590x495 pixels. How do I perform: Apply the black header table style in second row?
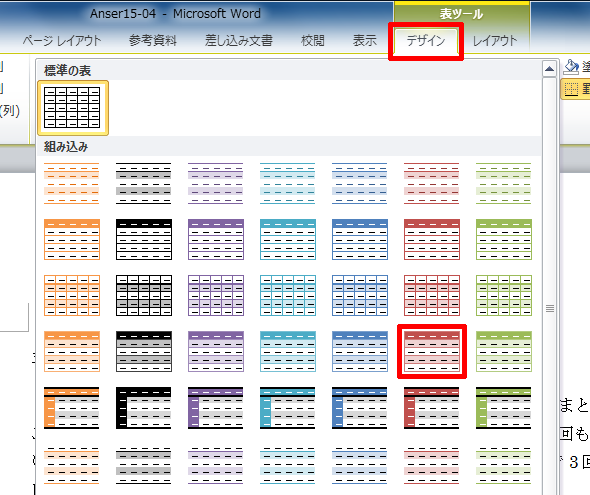tap(144, 240)
